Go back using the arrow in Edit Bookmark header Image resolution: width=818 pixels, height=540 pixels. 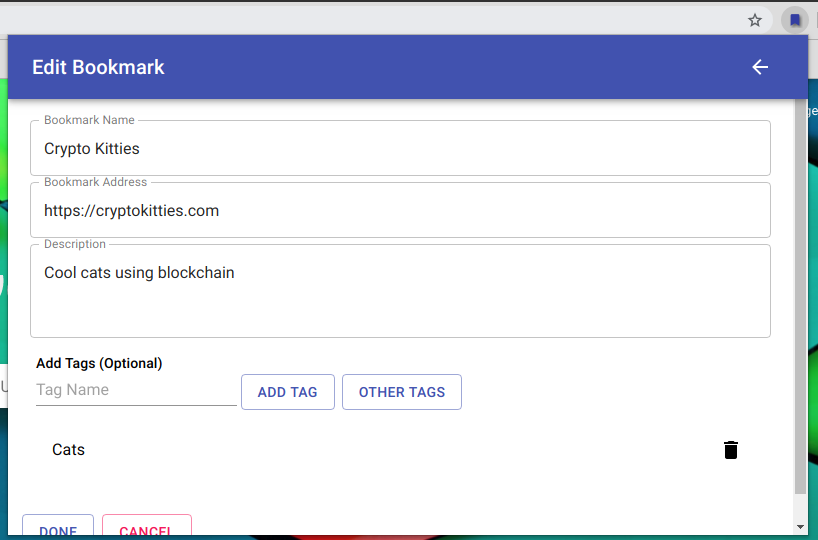coord(760,67)
